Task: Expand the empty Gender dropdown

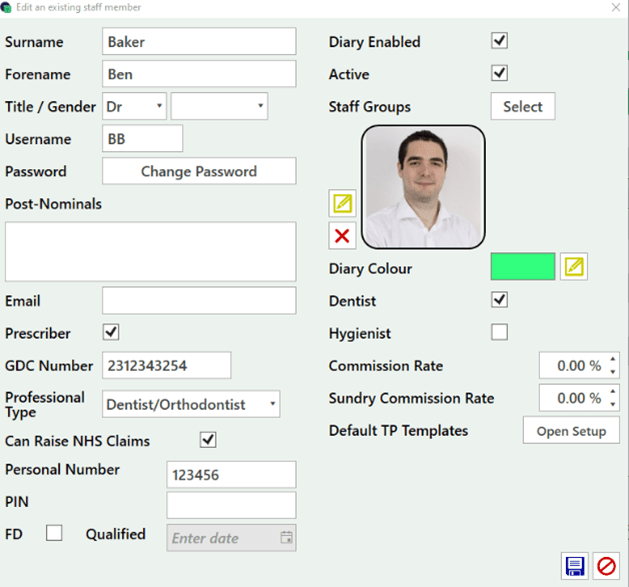Action: point(219,106)
